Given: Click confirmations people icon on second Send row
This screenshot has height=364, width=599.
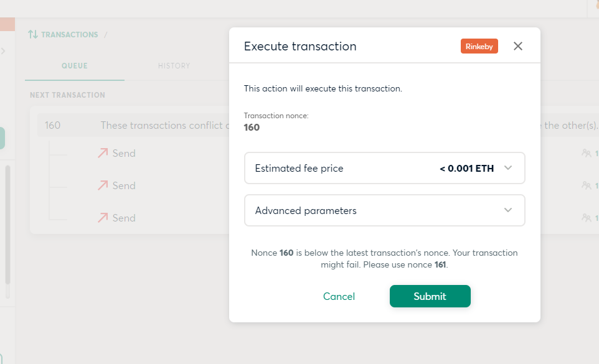Looking at the screenshot, I should [586, 185].
